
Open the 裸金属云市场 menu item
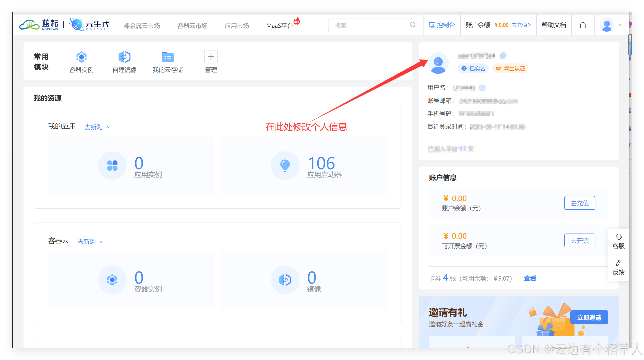click(x=142, y=26)
